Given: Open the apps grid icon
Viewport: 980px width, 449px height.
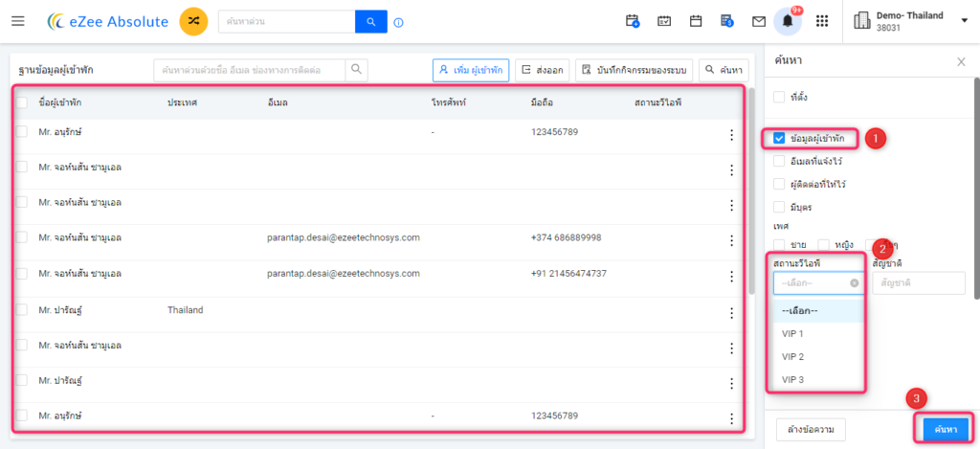Looking at the screenshot, I should click(822, 21).
